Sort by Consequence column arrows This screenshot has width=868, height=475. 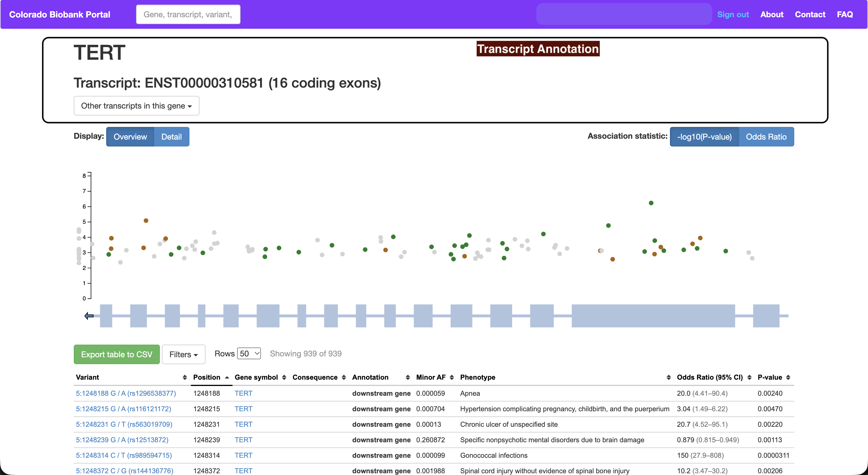(x=344, y=378)
